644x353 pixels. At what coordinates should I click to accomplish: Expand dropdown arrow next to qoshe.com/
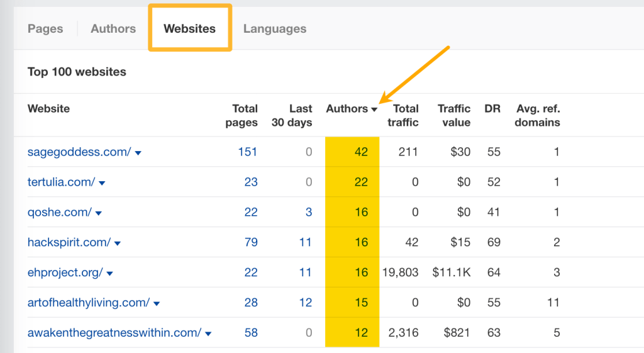pyautogui.click(x=99, y=213)
